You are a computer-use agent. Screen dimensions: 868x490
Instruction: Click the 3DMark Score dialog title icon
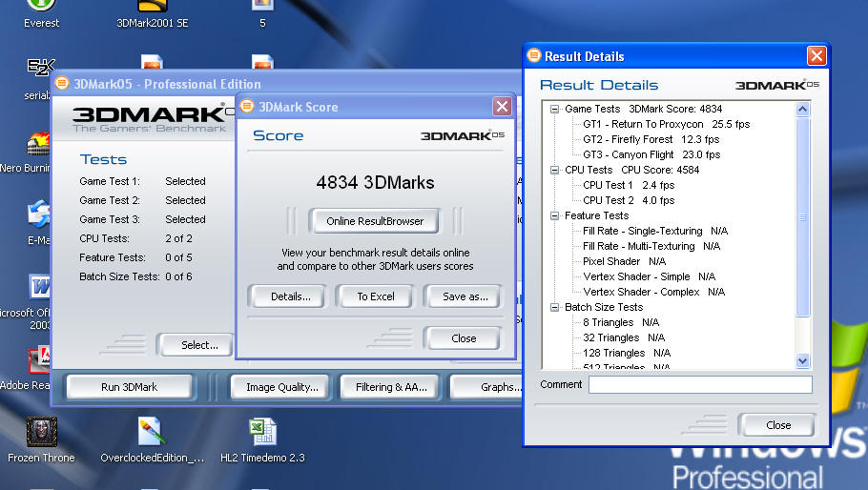(x=247, y=106)
